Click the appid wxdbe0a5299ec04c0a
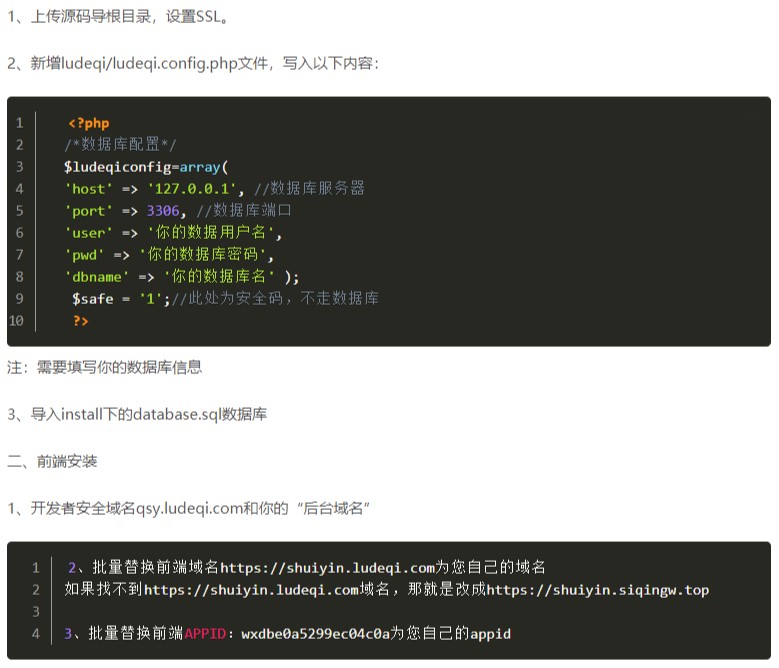Viewport: 779px width, 668px height. (315, 634)
